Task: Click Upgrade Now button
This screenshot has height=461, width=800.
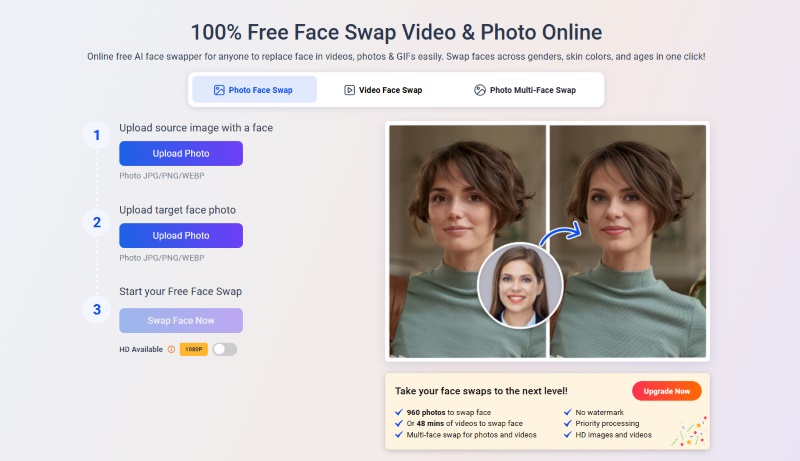Action: [666, 391]
